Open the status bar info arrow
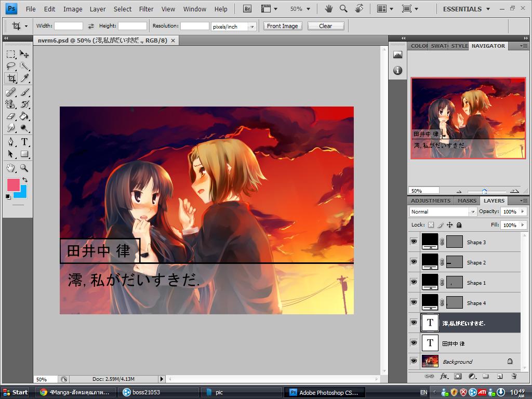This screenshot has width=532, height=399. pos(162,379)
